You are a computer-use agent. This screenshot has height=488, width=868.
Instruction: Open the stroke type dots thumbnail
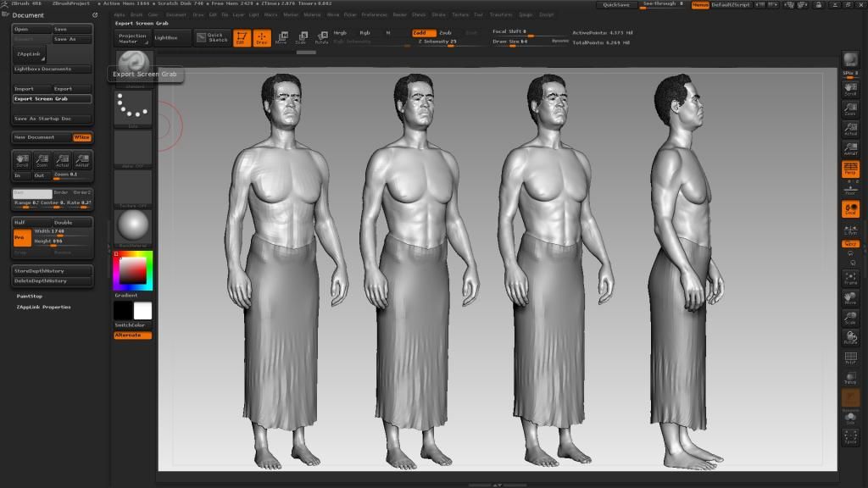coord(133,108)
